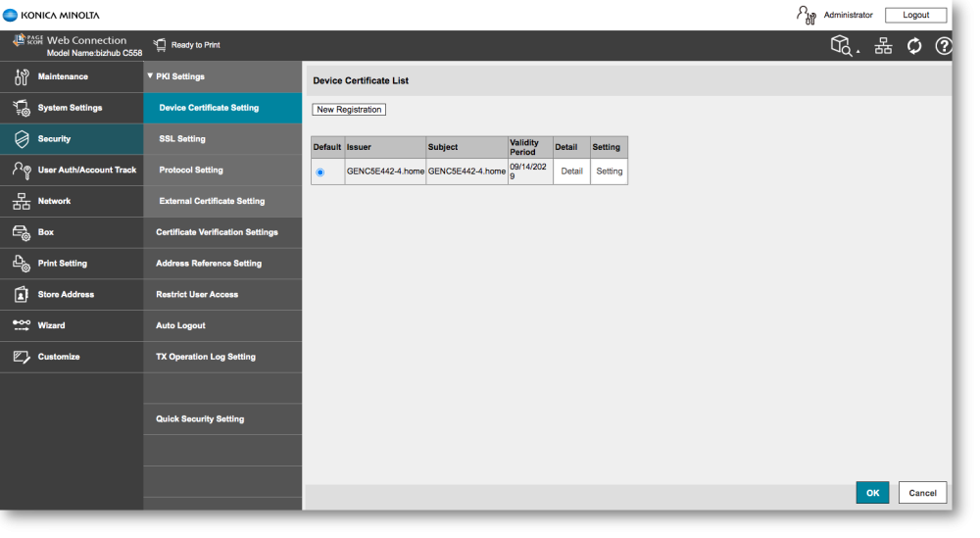Click the Device Certificate List heading
980x538 pixels.
point(361,80)
